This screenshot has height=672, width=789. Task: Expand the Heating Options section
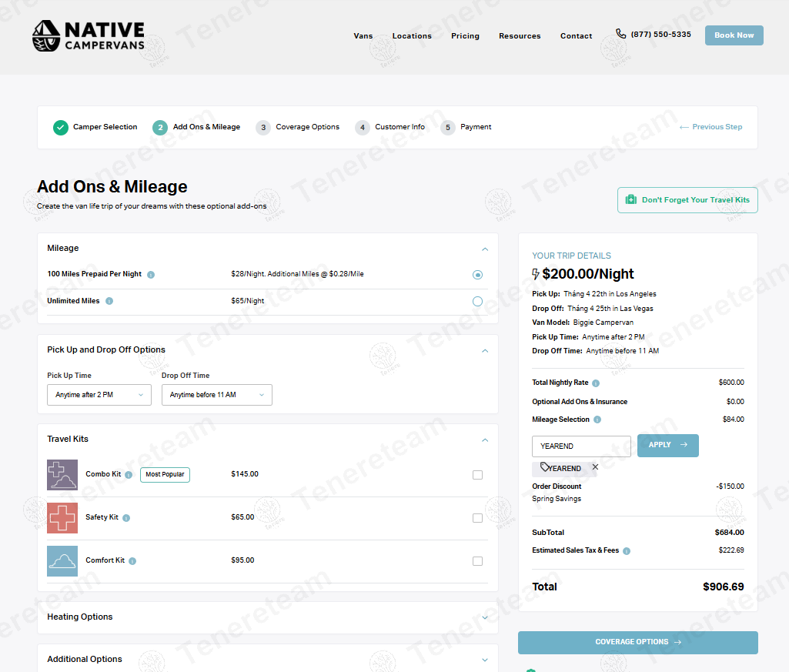click(267, 617)
